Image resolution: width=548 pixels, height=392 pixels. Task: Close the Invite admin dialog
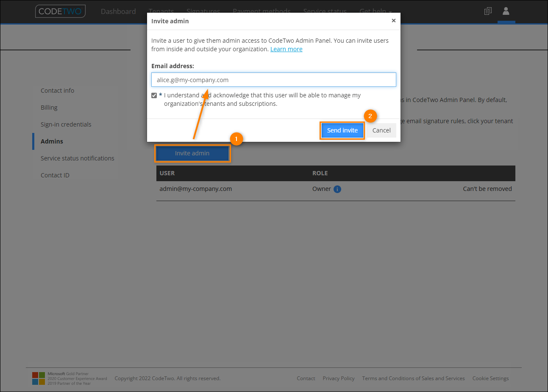click(x=394, y=20)
